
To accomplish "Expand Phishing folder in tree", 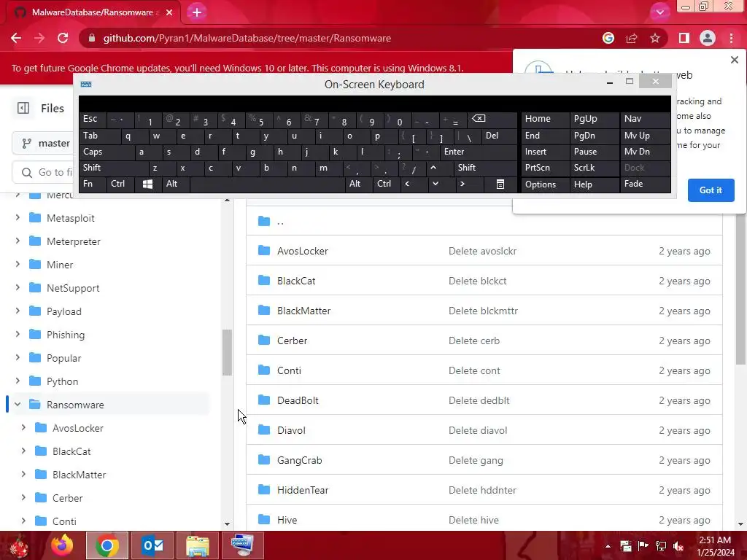I will tap(18, 334).
